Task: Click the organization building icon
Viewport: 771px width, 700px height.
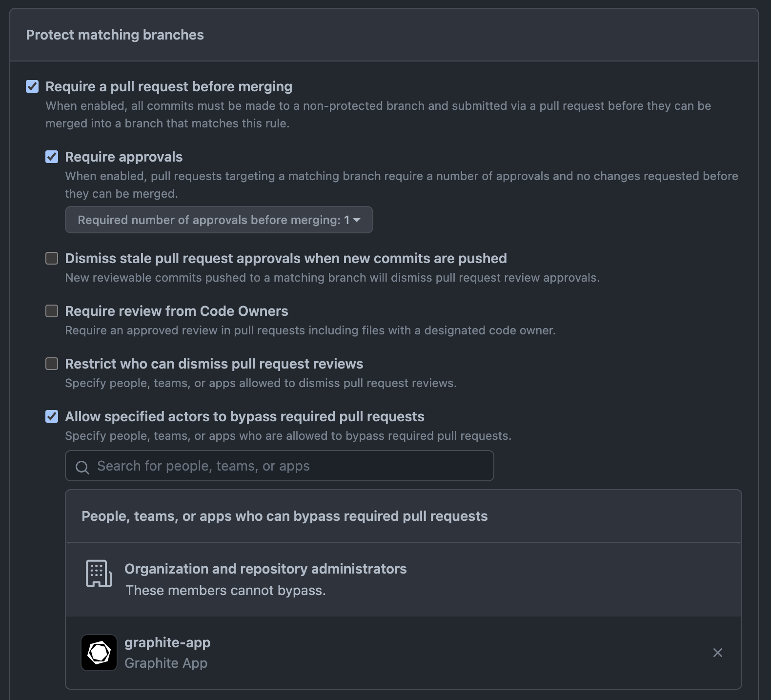Action: click(x=99, y=573)
